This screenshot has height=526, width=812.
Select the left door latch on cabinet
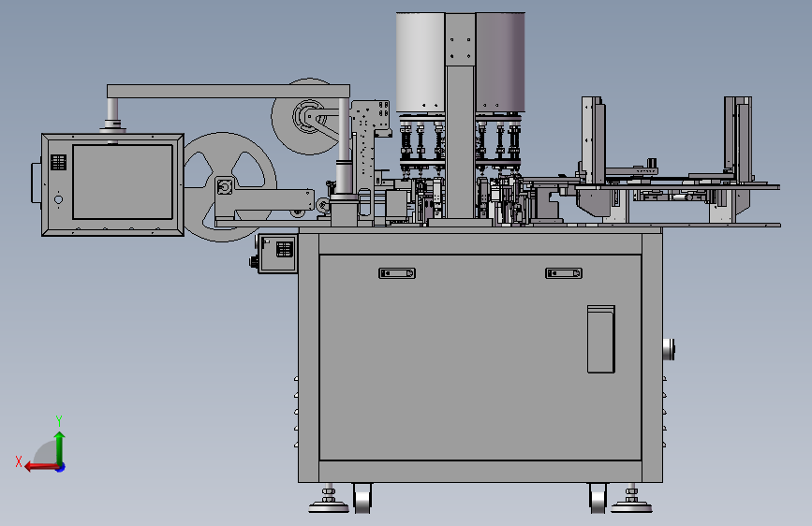click(x=397, y=273)
